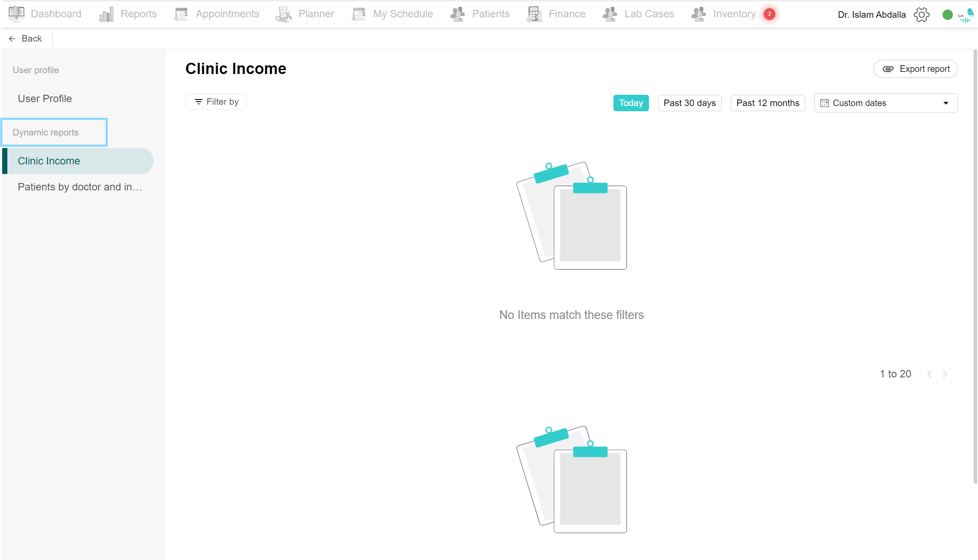
Task: Click the Export report button
Action: pyautogui.click(x=915, y=69)
